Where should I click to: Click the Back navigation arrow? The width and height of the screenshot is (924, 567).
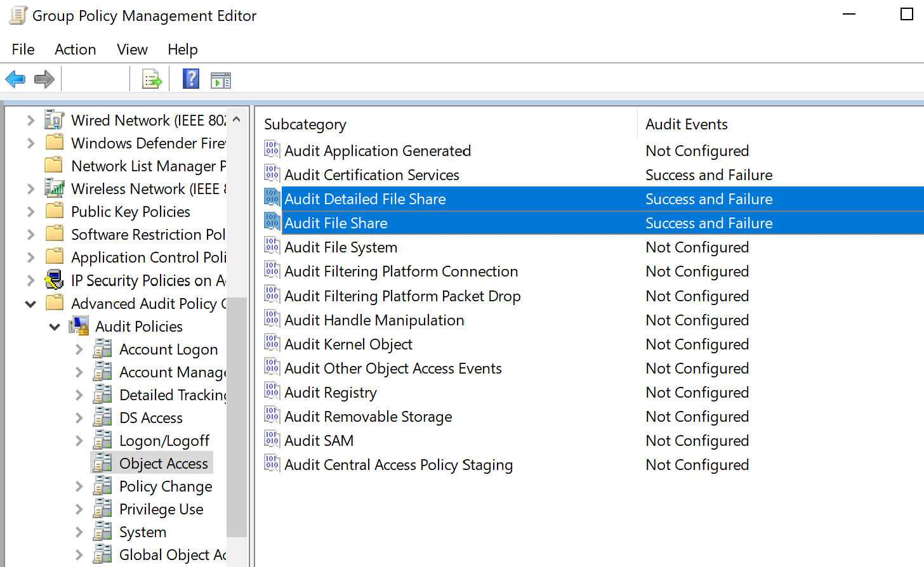[x=15, y=78]
